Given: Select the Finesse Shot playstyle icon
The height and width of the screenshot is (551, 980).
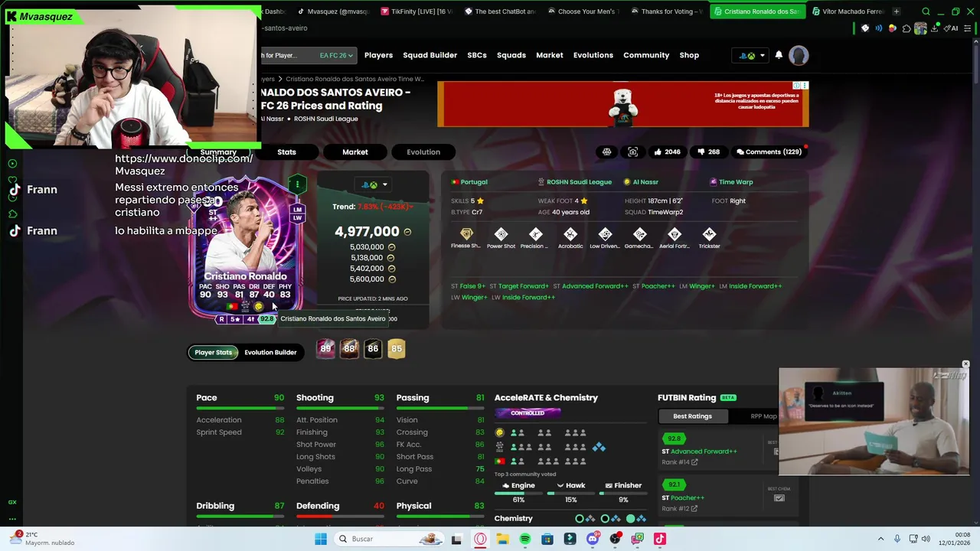Looking at the screenshot, I should 466,233.
